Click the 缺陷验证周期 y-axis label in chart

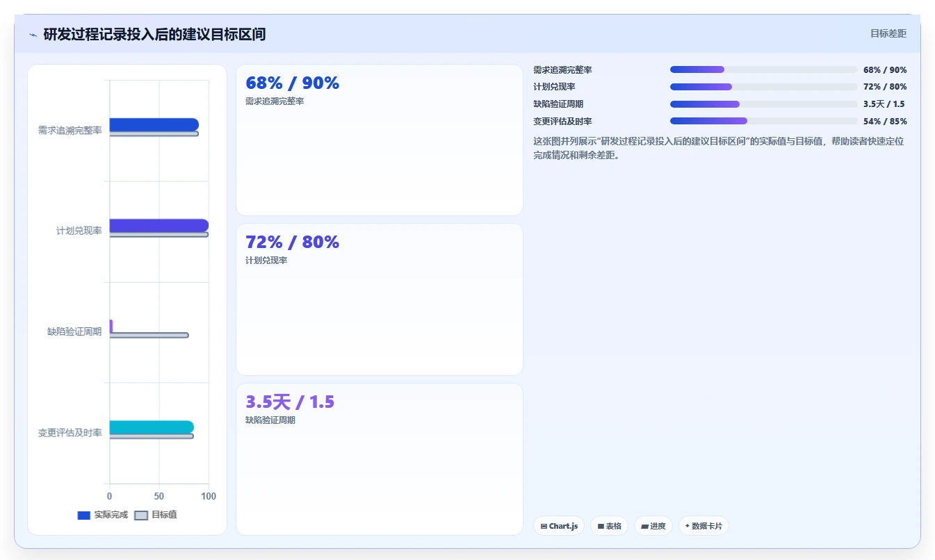tap(74, 331)
